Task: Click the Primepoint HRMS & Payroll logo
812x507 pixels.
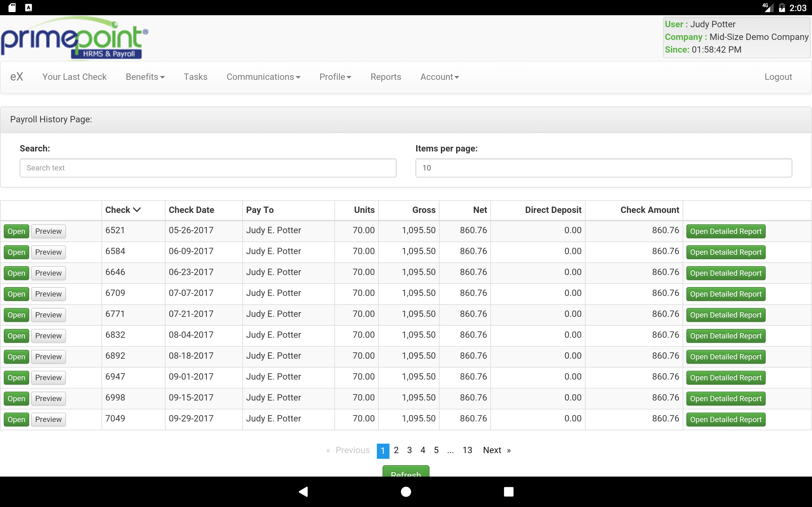Action: coord(75,38)
